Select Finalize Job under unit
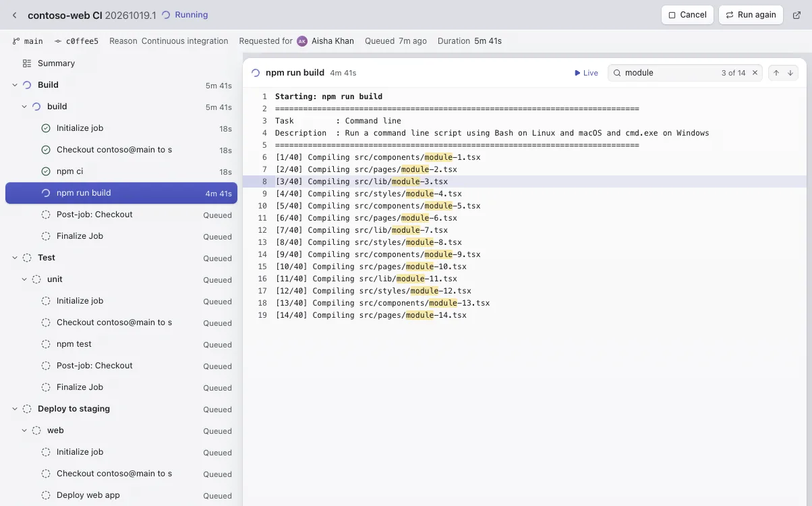Viewport: 812px width, 506px height. coord(121,387)
